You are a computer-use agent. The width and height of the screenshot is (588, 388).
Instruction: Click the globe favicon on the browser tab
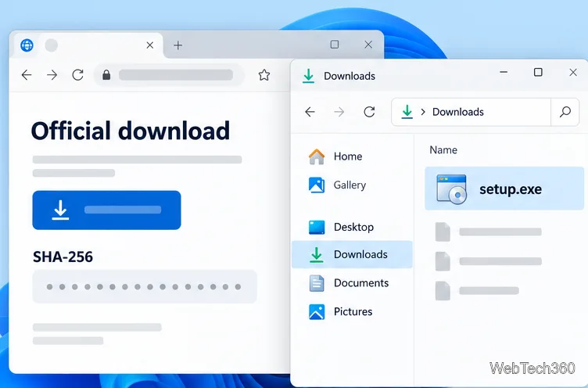[x=27, y=45]
